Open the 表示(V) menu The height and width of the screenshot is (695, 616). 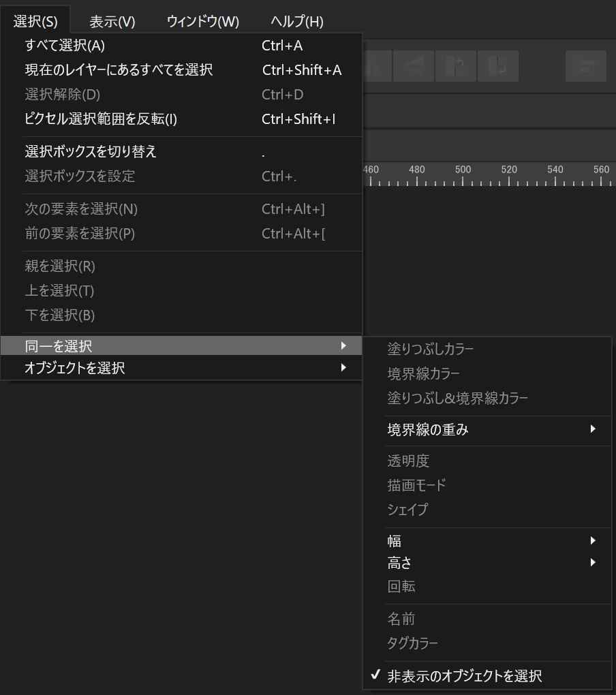pos(111,20)
